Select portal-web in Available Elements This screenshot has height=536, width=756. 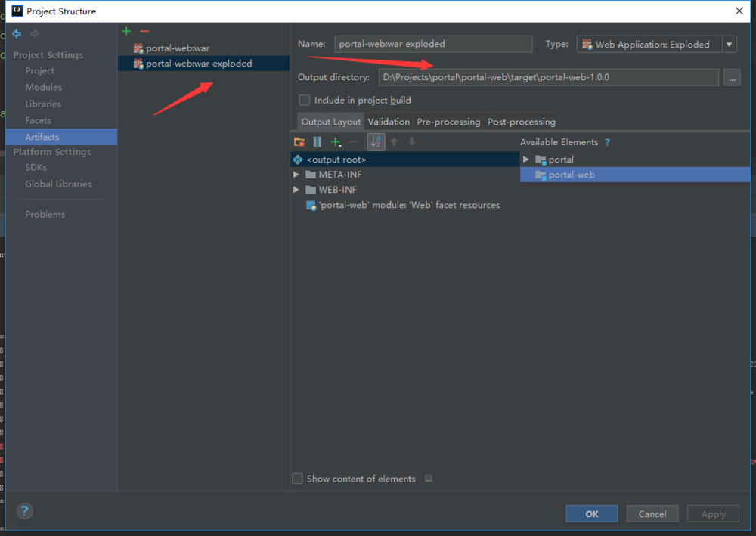635,175
